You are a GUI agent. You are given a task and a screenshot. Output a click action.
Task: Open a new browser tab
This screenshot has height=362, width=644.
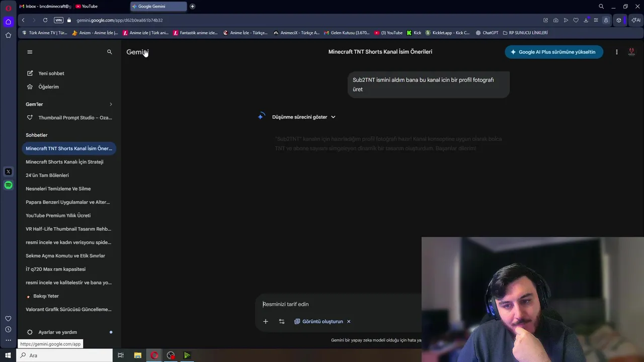(x=192, y=7)
